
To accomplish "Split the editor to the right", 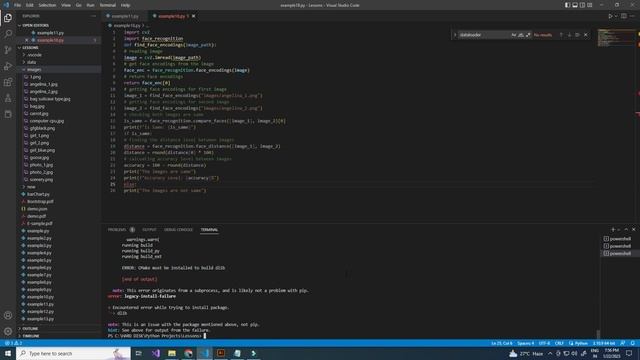I will [x=624, y=16].
